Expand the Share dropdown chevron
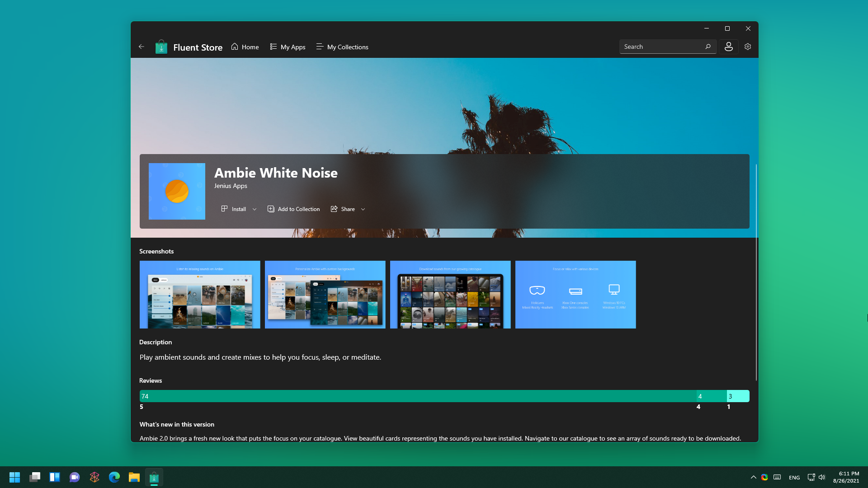The height and width of the screenshot is (488, 868). click(363, 209)
